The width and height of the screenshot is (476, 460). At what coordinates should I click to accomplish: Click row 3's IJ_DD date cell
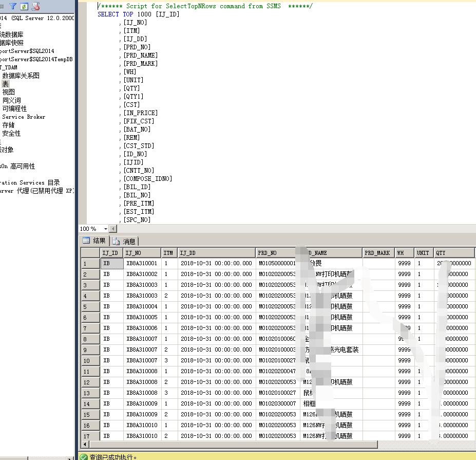point(217,285)
